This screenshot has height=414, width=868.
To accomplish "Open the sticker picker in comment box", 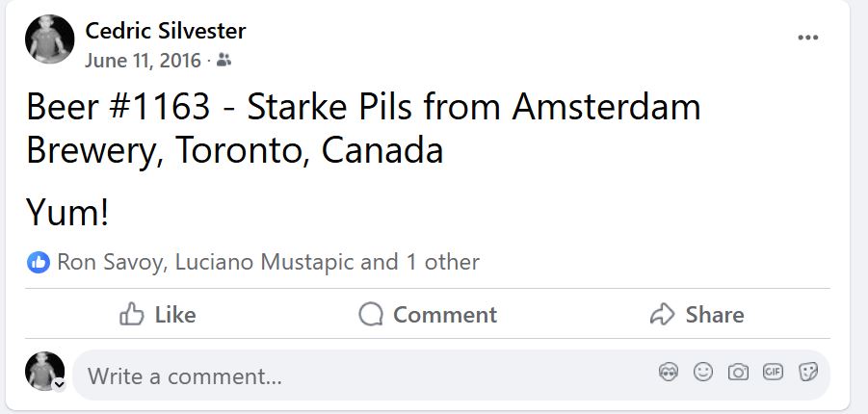I will click(807, 373).
